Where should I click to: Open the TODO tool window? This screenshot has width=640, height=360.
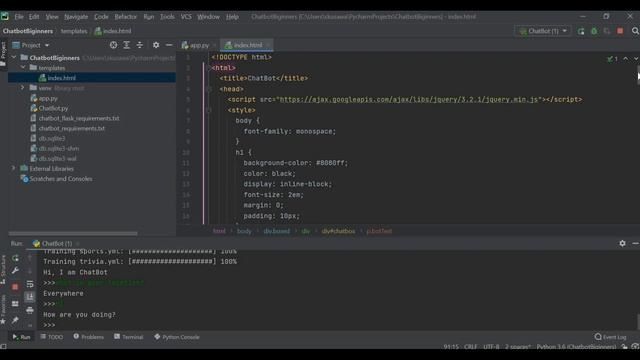coord(51,337)
